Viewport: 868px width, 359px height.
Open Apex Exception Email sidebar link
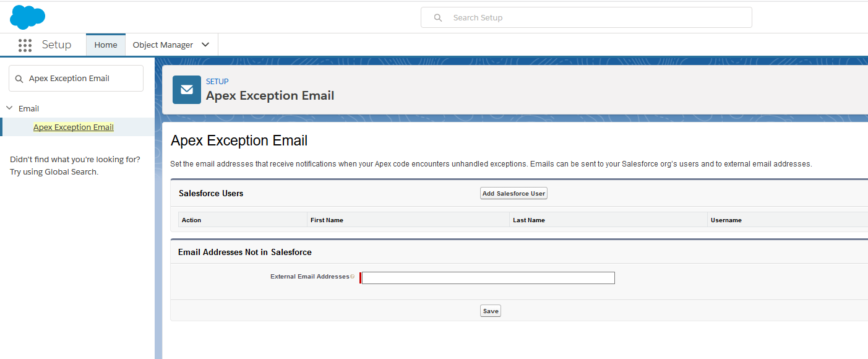(74, 128)
